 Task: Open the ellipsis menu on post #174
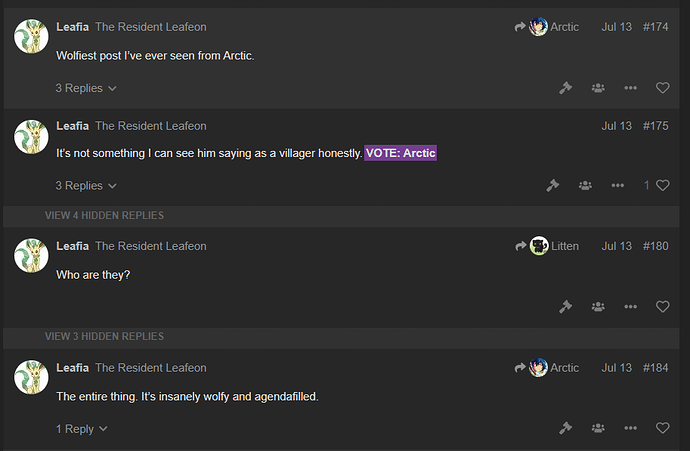(x=630, y=88)
